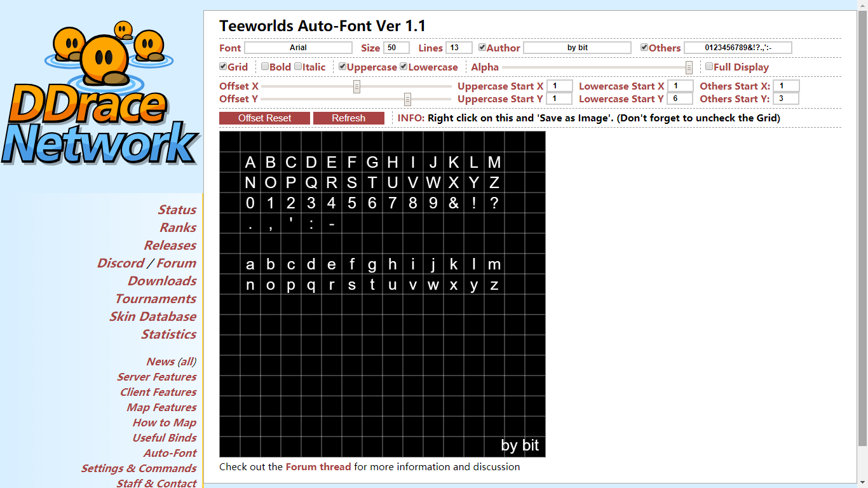Open the Skin Database sidebar link
Viewport: 868px width, 488px height.
pyautogui.click(x=153, y=316)
